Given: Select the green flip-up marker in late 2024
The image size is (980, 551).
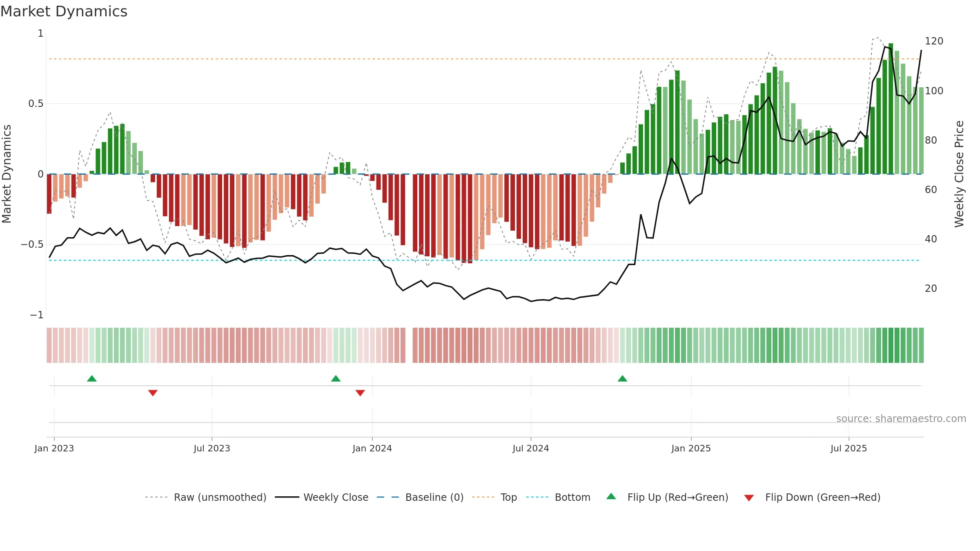Looking at the screenshot, I should (x=622, y=378).
